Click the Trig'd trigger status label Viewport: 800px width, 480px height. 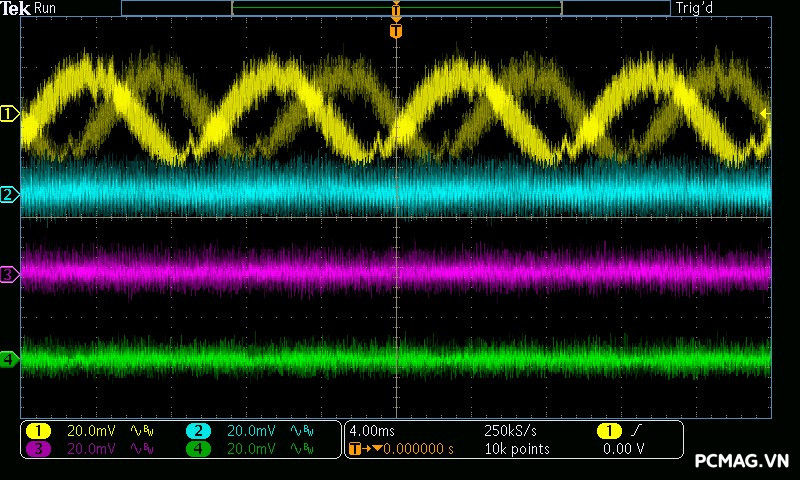(x=693, y=8)
